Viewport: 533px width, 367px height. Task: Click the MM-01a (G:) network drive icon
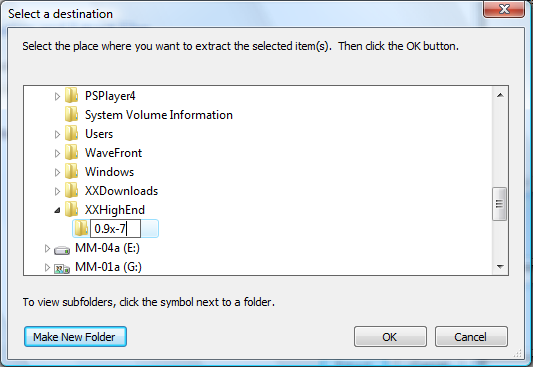(62, 269)
